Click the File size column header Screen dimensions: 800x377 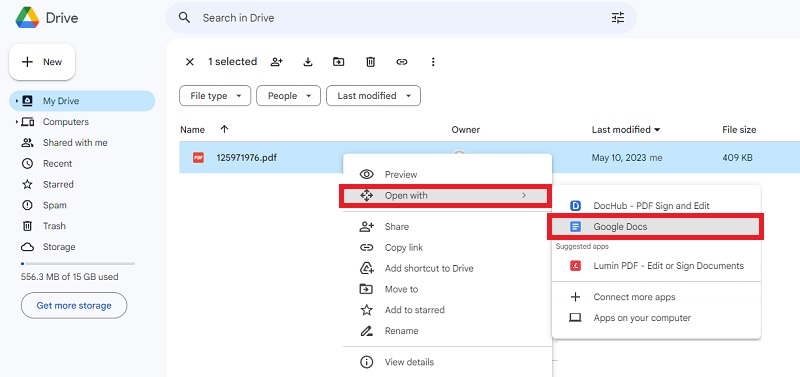tap(739, 130)
